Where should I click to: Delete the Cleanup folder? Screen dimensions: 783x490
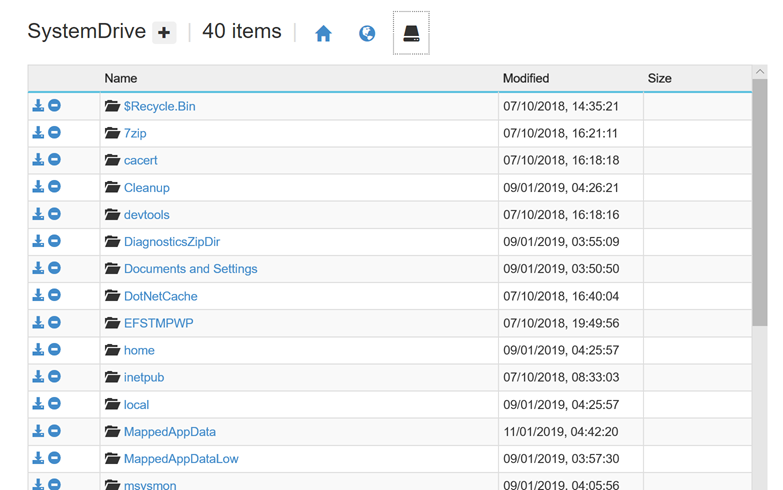pos(55,186)
